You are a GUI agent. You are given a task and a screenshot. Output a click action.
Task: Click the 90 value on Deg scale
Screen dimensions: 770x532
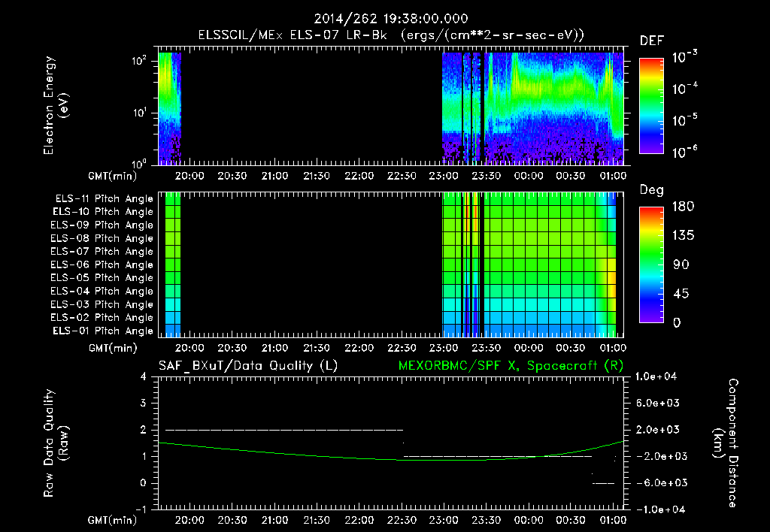[681, 265]
